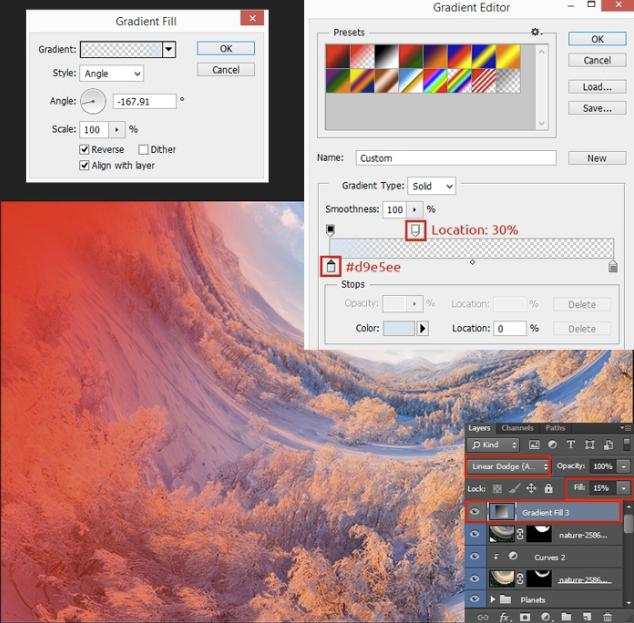The width and height of the screenshot is (634, 623).
Task: Click the pixel layer filter icon
Action: point(534,445)
